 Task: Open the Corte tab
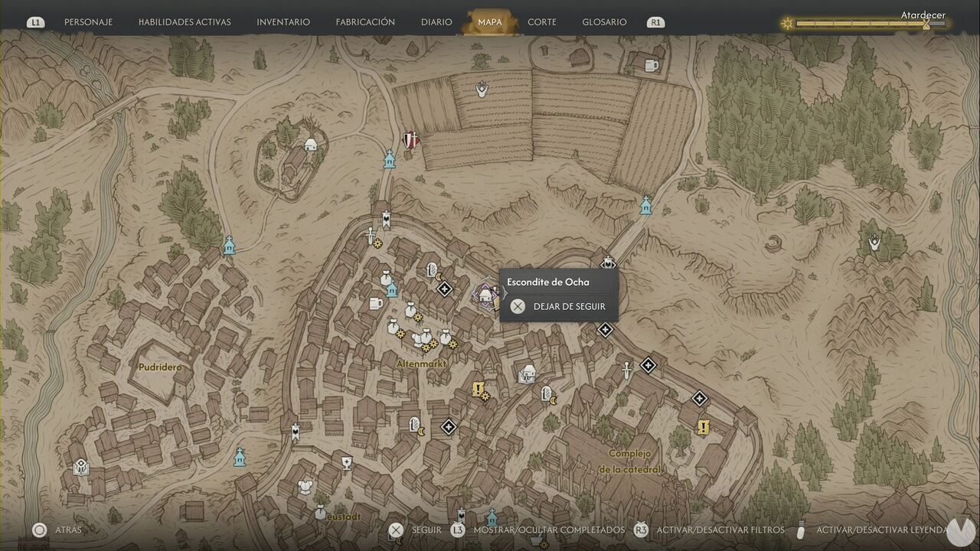pos(542,22)
